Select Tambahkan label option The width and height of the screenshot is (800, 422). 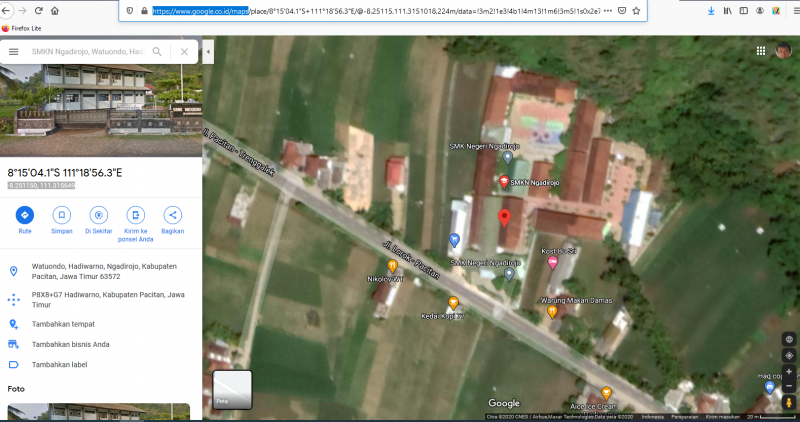click(x=59, y=365)
